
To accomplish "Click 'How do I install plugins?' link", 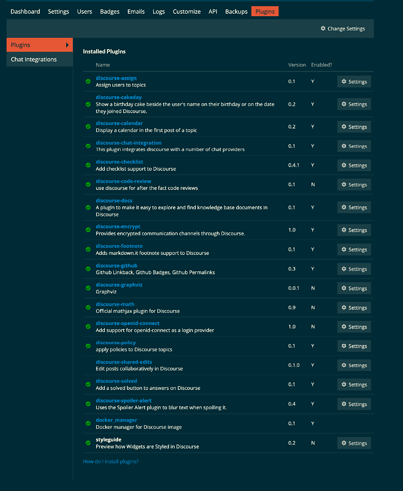I will 111,461.
